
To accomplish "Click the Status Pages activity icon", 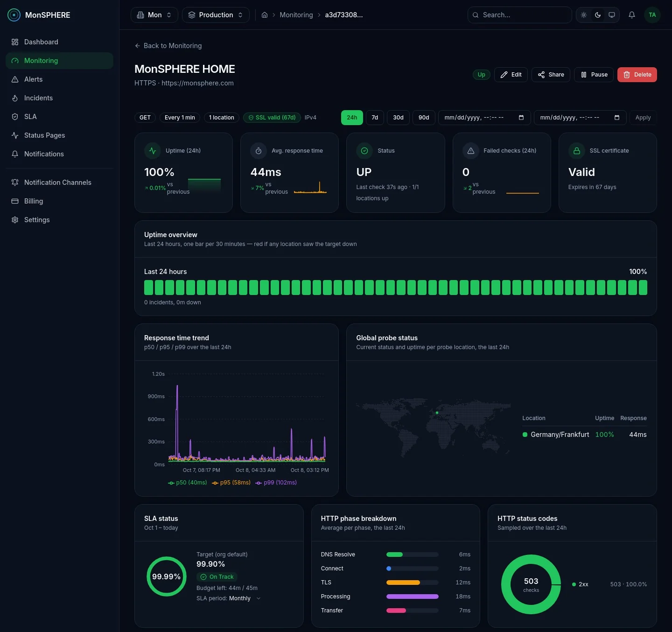I will pos(15,135).
